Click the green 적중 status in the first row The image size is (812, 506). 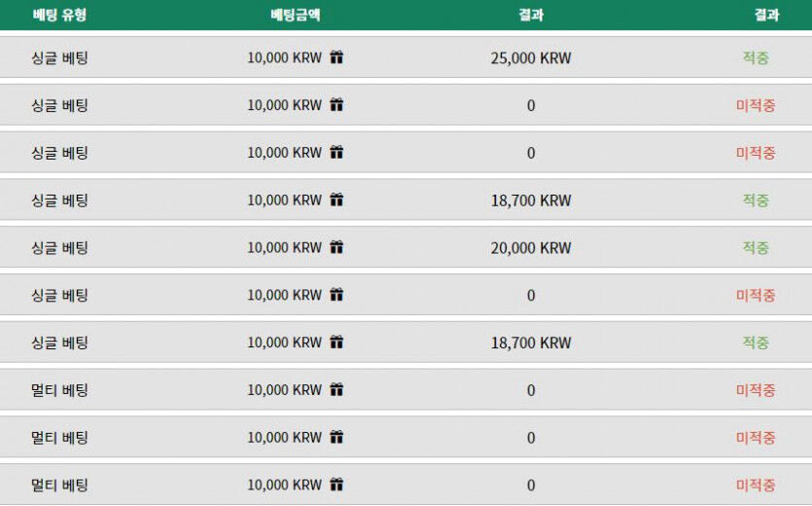click(x=756, y=57)
